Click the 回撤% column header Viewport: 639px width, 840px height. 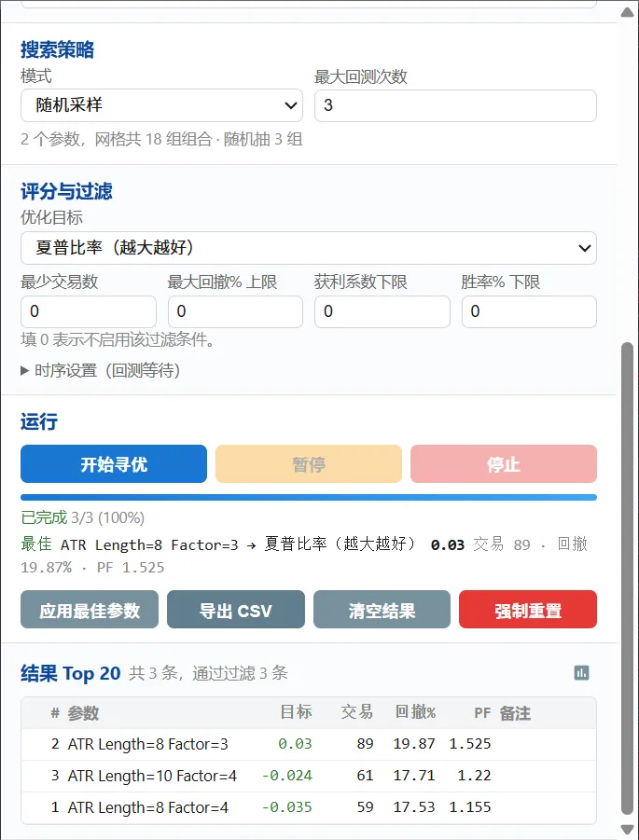click(x=415, y=712)
